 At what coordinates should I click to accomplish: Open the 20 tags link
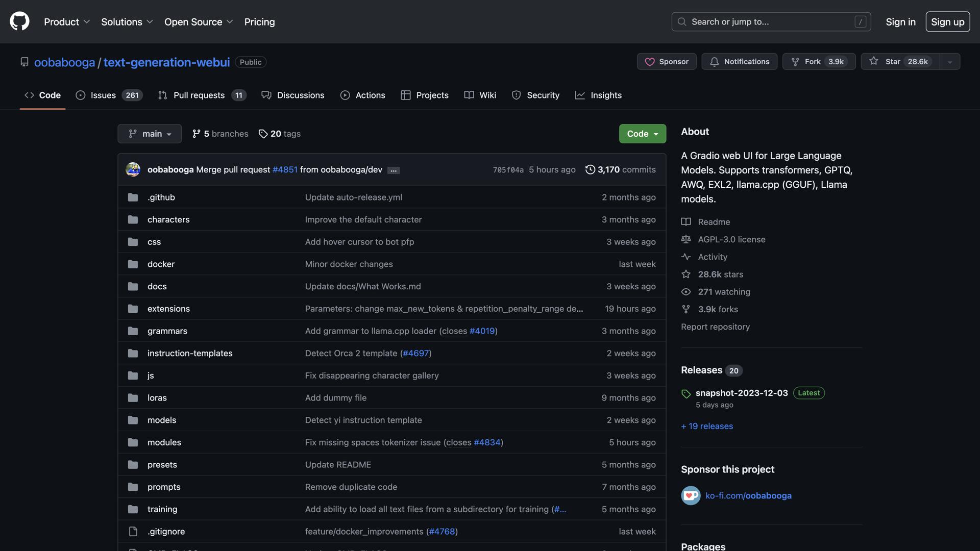click(279, 134)
